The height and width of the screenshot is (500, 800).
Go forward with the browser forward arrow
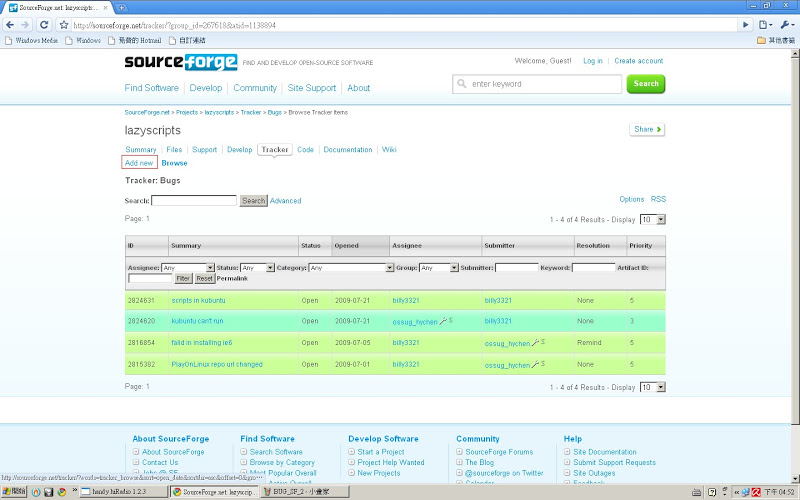(25, 24)
